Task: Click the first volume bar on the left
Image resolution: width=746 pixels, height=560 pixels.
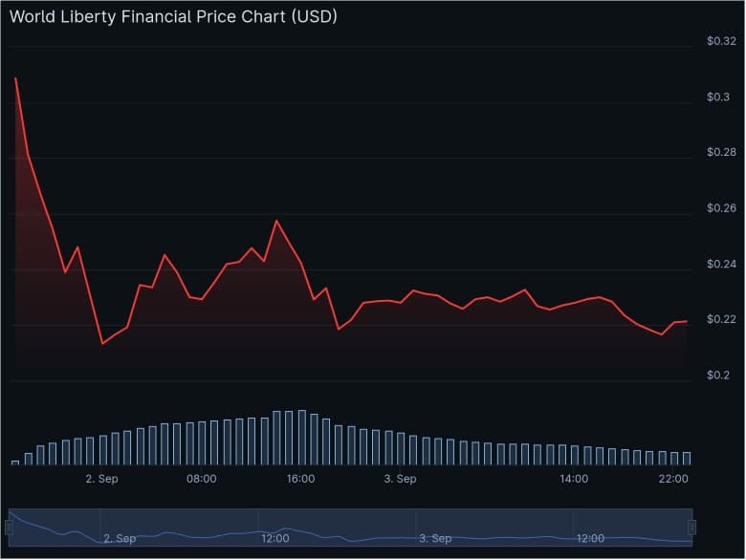Action: pos(15,462)
